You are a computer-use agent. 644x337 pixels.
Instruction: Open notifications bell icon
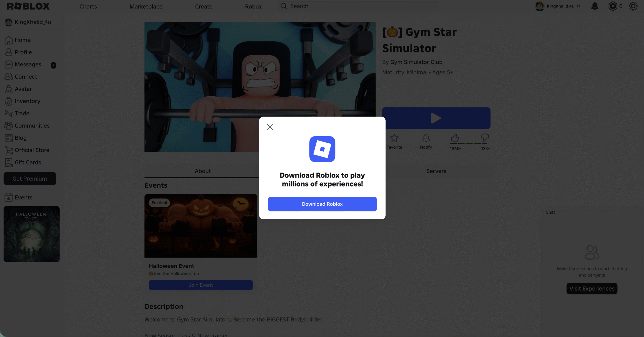tap(595, 6)
